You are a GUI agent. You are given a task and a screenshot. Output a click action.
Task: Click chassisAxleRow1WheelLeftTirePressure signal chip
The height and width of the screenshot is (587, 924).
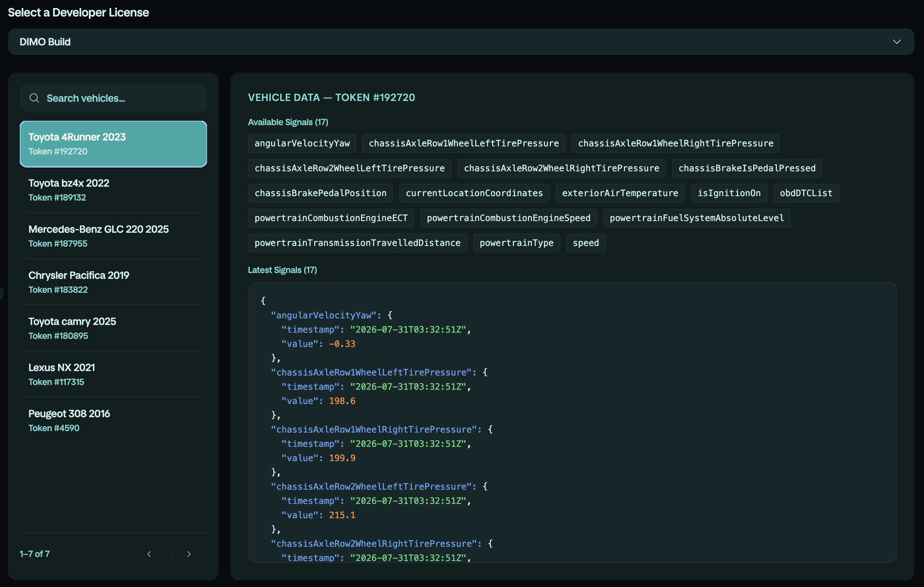click(463, 143)
